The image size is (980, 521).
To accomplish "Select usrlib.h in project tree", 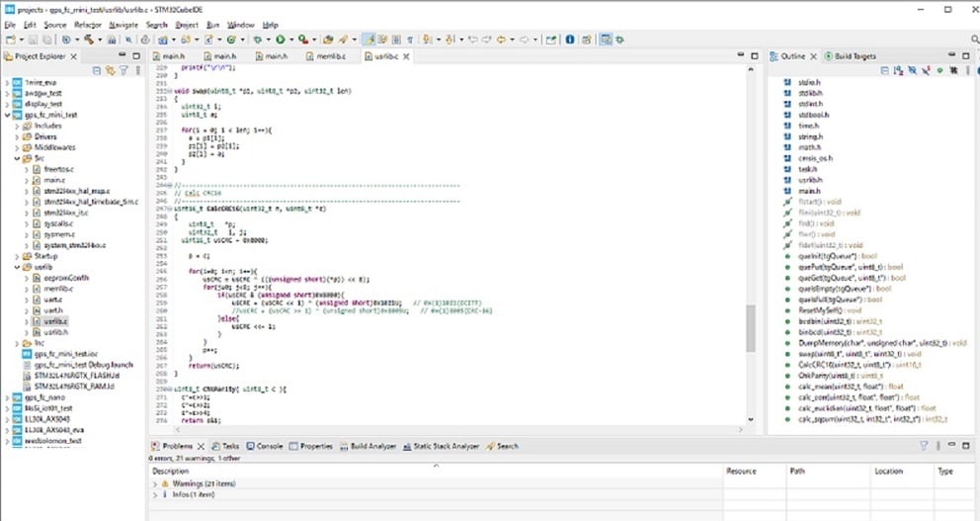I will pos(55,332).
